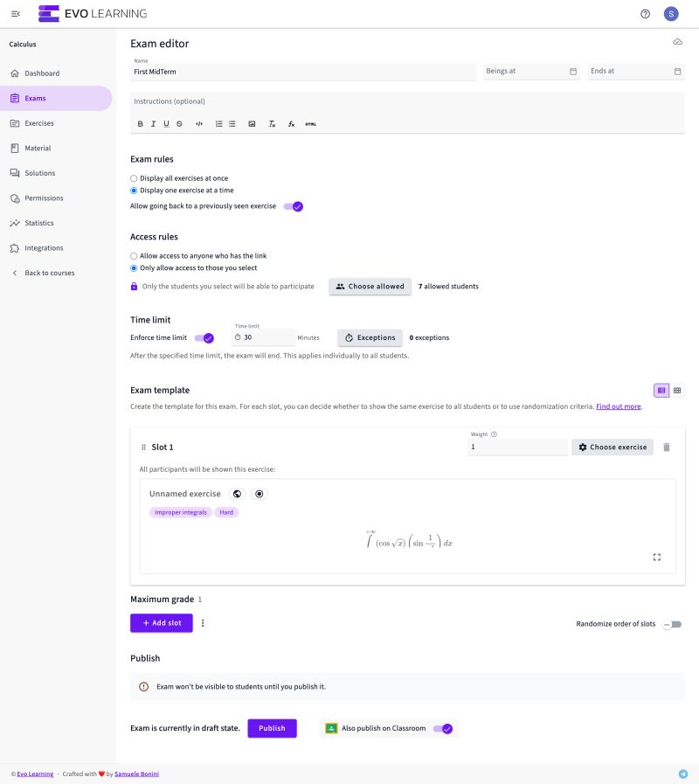The height and width of the screenshot is (784, 699).
Task: Publish the exam
Action: [272, 728]
